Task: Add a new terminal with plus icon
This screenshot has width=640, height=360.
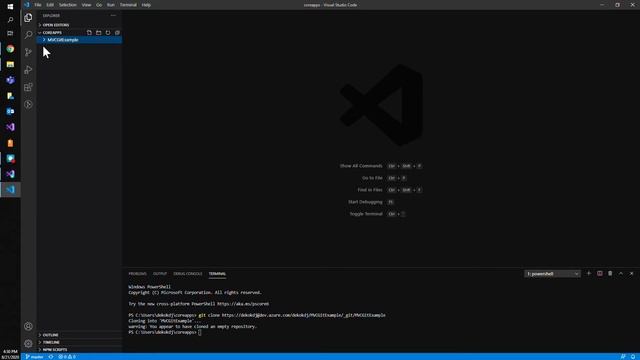Action: pyautogui.click(x=589, y=273)
